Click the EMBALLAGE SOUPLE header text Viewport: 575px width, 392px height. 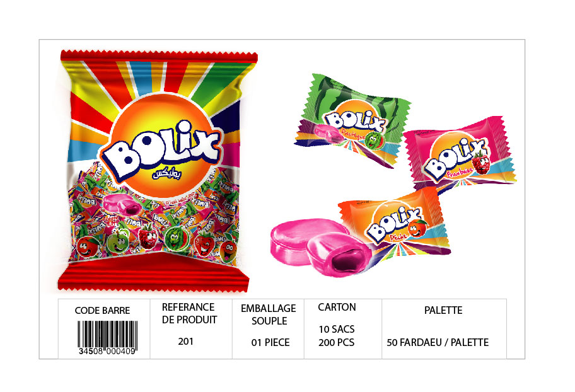click(269, 314)
